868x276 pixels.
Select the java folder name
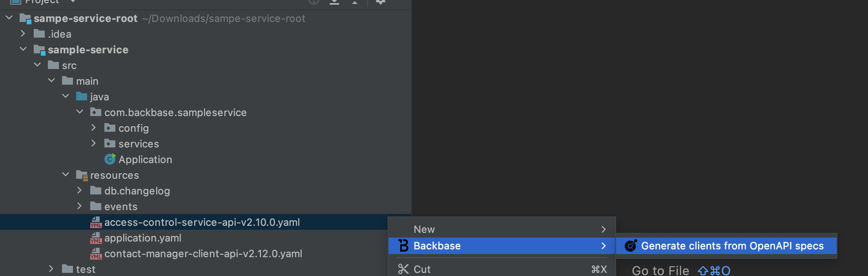click(x=99, y=97)
